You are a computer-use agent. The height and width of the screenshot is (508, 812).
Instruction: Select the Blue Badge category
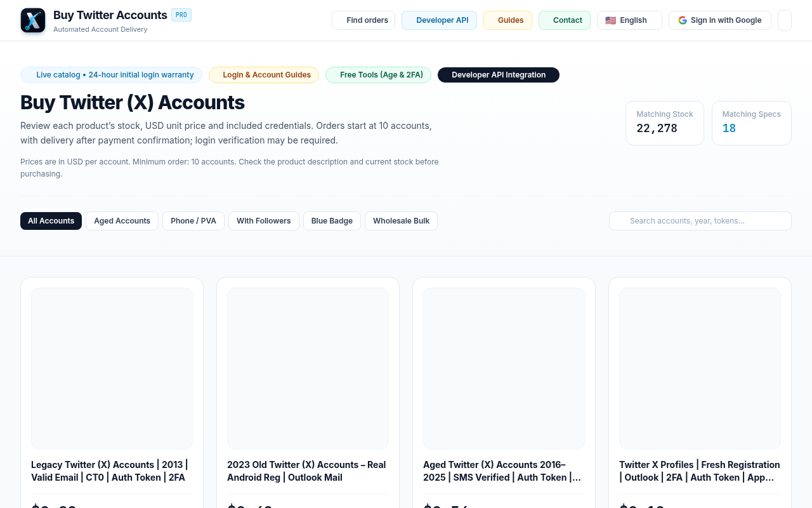tap(332, 221)
